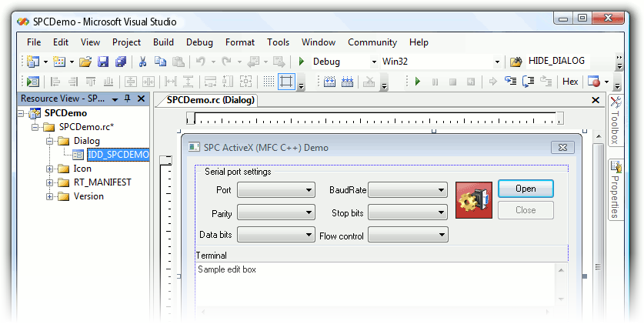
Task: Toggle auto-hide pin on Resource View
Action: 127,99
